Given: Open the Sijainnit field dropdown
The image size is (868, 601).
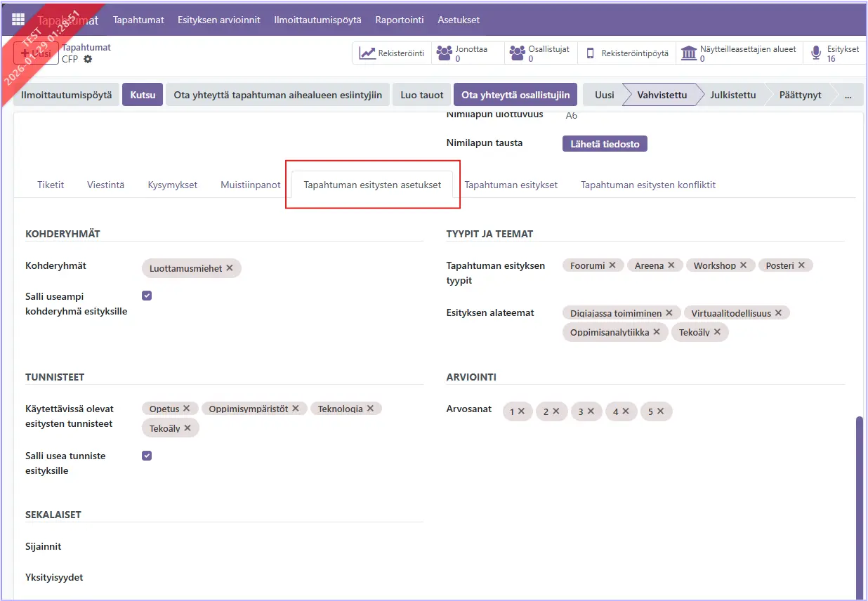Looking at the screenshot, I should pyautogui.click(x=281, y=547).
